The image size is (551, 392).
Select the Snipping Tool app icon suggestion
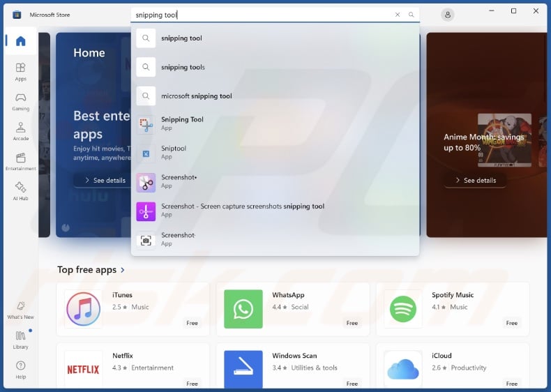(x=146, y=125)
